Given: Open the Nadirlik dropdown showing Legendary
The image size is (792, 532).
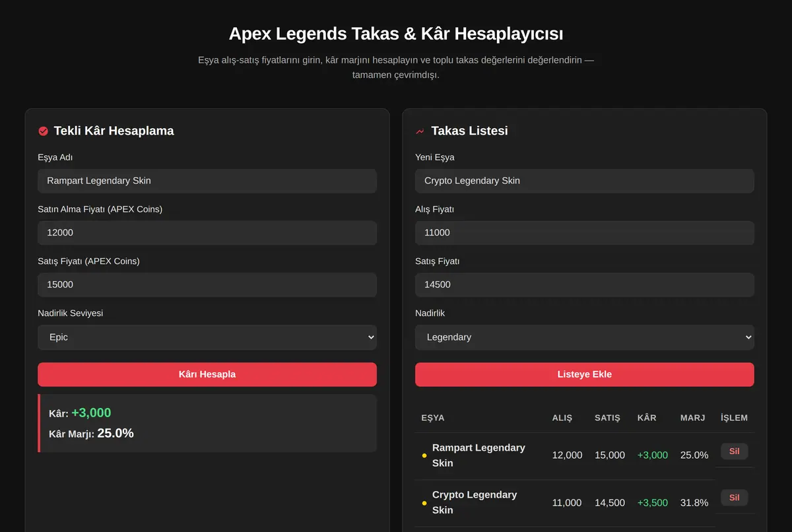Looking at the screenshot, I should click(x=585, y=337).
